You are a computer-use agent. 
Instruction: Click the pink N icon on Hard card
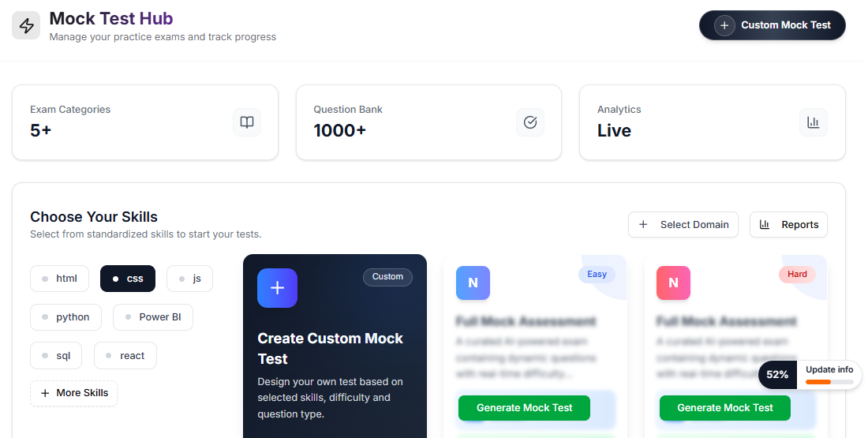pyautogui.click(x=673, y=283)
